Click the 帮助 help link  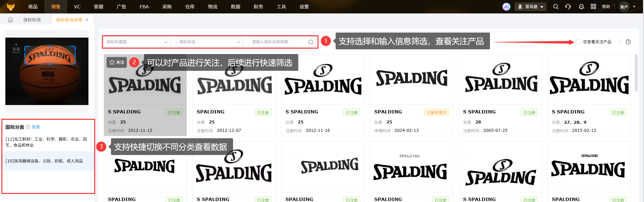[606, 7]
